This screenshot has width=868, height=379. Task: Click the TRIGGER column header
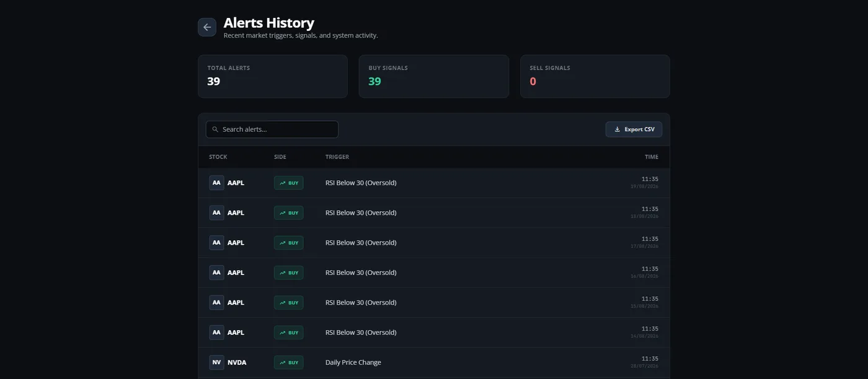pyautogui.click(x=337, y=157)
